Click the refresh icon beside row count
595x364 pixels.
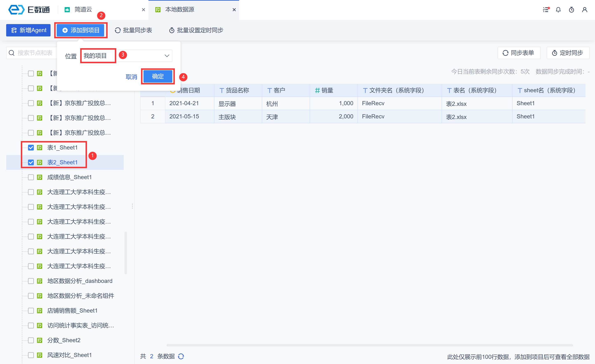click(181, 356)
